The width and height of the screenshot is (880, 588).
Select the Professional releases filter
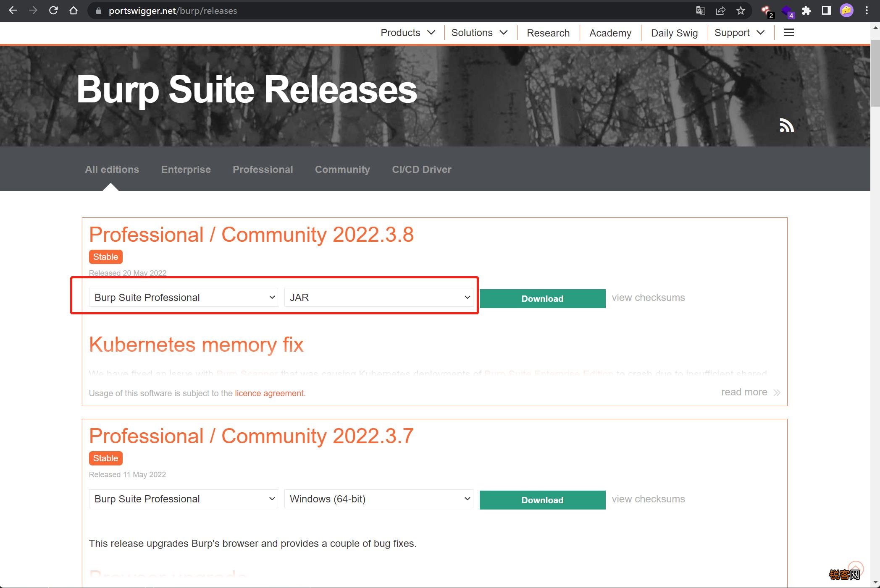[x=263, y=169]
